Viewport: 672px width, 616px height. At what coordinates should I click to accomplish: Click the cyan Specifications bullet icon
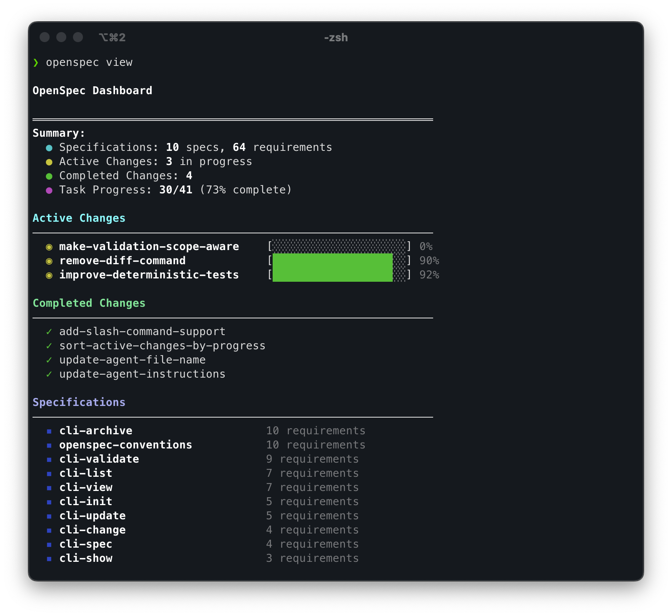[x=50, y=148]
